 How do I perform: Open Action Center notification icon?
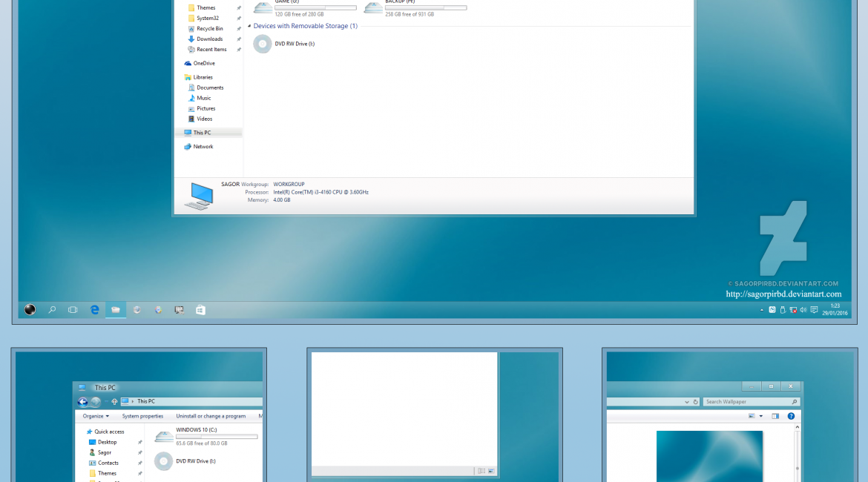[814, 310]
